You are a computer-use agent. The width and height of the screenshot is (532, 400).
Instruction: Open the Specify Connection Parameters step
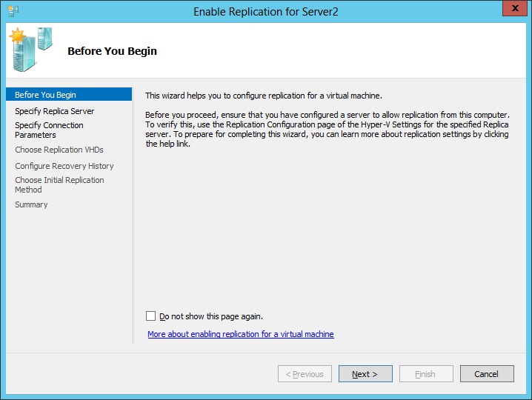(x=49, y=130)
